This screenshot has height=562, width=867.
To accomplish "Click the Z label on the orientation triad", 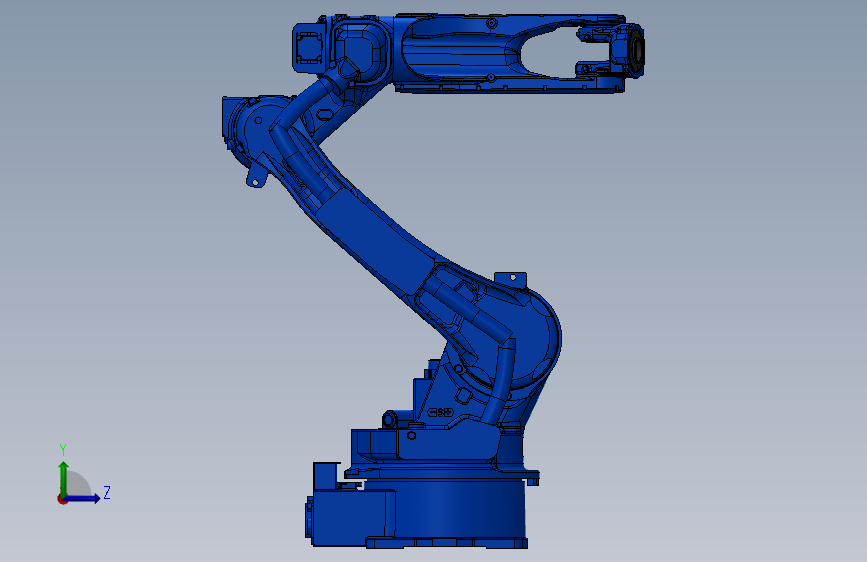I will click(107, 492).
